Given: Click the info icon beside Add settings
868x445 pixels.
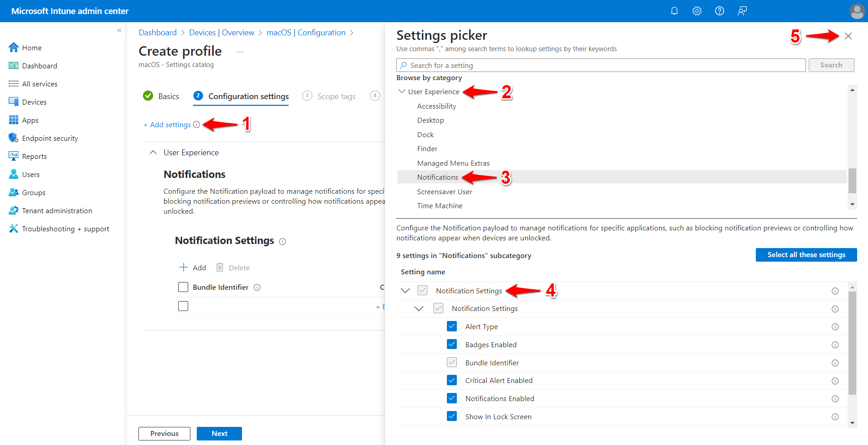Looking at the screenshot, I should [x=196, y=124].
